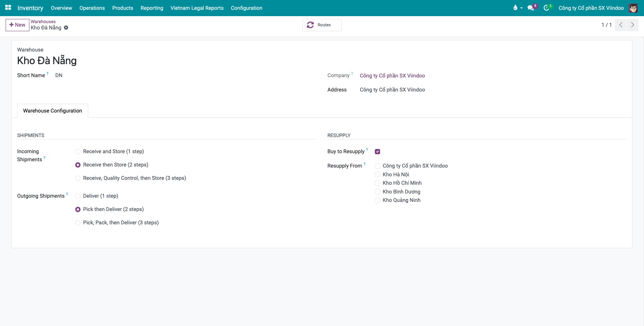
Task: Click the Resupply From help question mark
Action: (364, 164)
